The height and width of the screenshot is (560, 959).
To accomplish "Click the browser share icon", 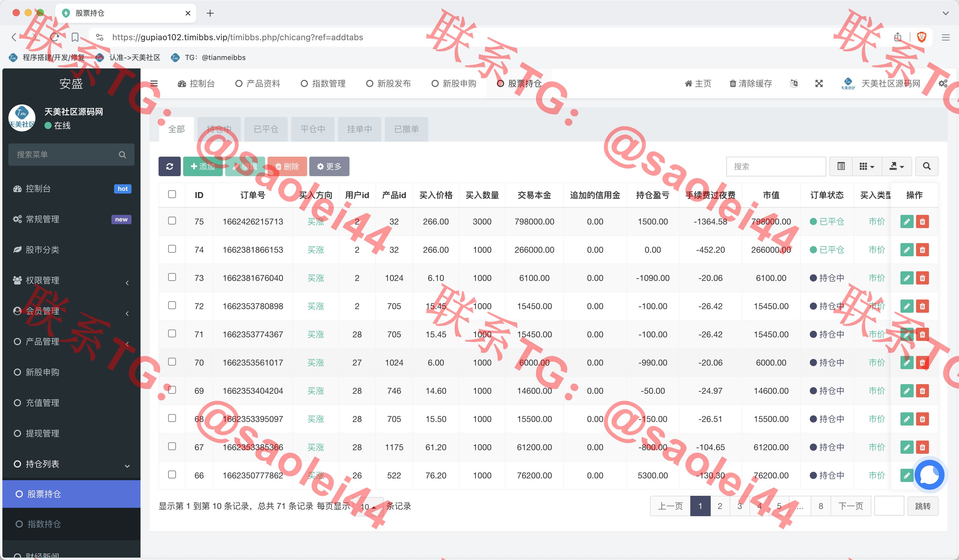I will coord(898,37).
